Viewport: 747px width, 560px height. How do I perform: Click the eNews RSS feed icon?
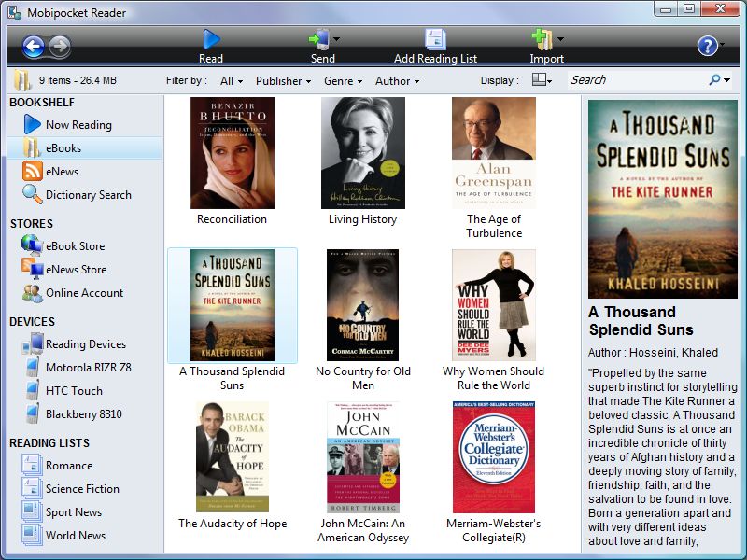point(33,171)
